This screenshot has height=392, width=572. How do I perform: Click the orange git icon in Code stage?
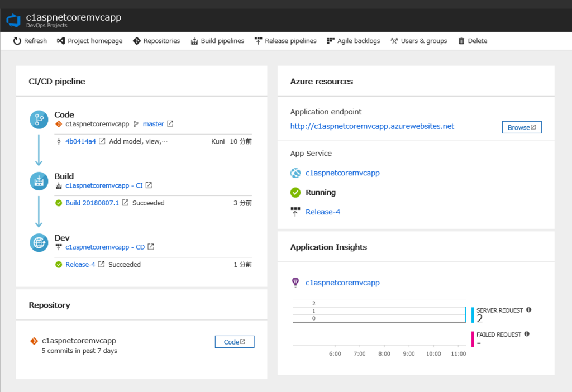pos(59,124)
